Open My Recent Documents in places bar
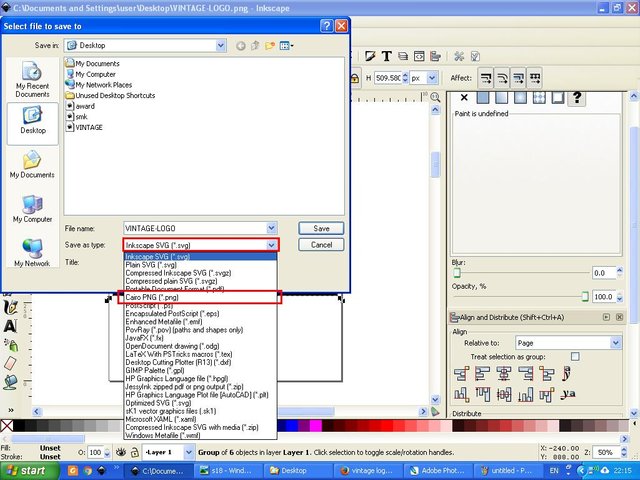640x480 pixels. point(32,80)
